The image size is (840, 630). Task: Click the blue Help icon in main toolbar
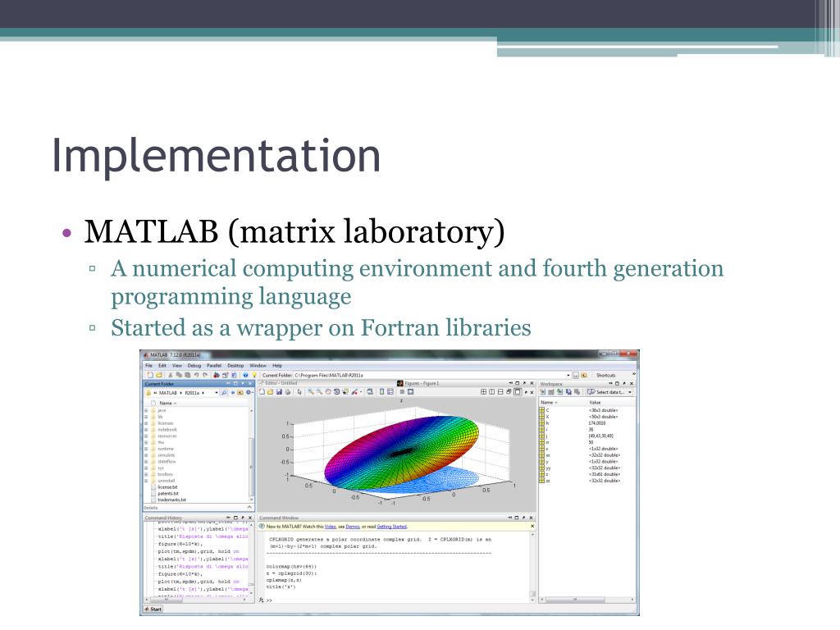pos(245,375)
